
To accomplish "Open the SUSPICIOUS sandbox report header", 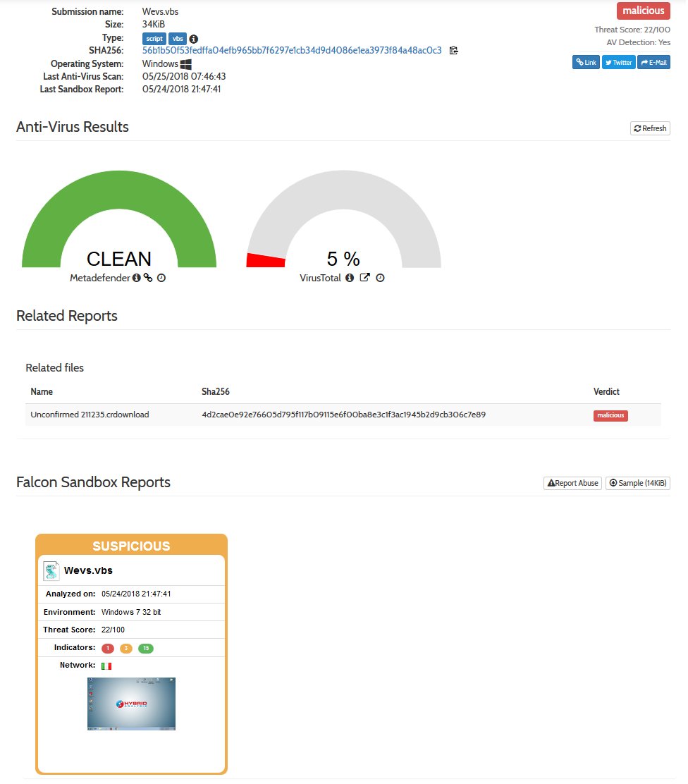I will [x=132, y=546].
